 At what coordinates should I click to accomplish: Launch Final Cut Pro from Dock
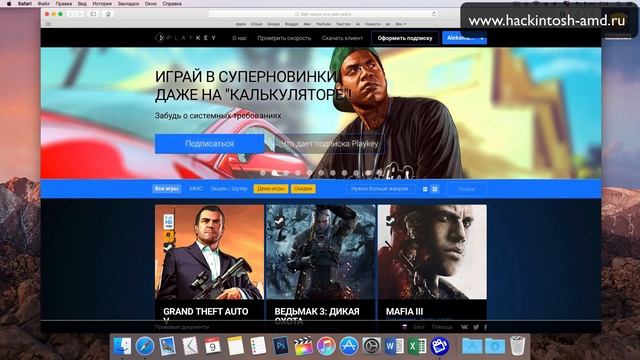click(303, 346)
